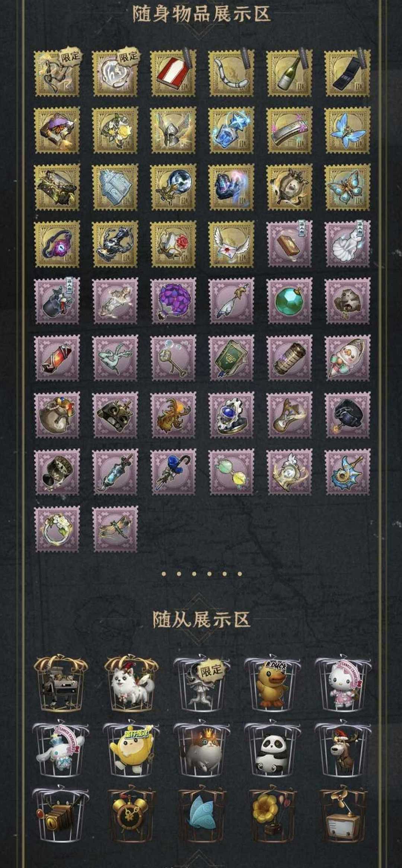The width and height of the screenshot is (402, 868).
Task: Click the green gem ornament stamp
Action: coord(290,301)
